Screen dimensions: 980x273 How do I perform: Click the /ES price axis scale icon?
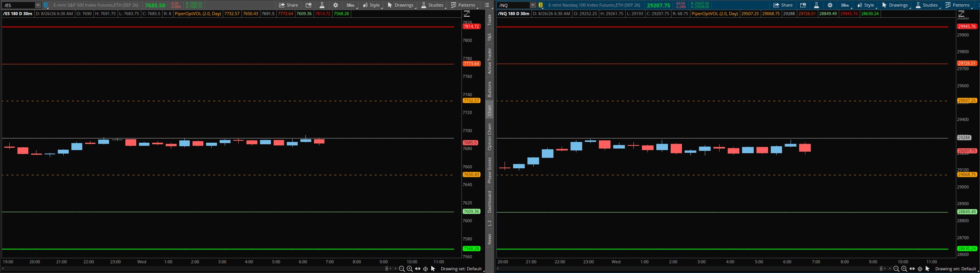467,14
